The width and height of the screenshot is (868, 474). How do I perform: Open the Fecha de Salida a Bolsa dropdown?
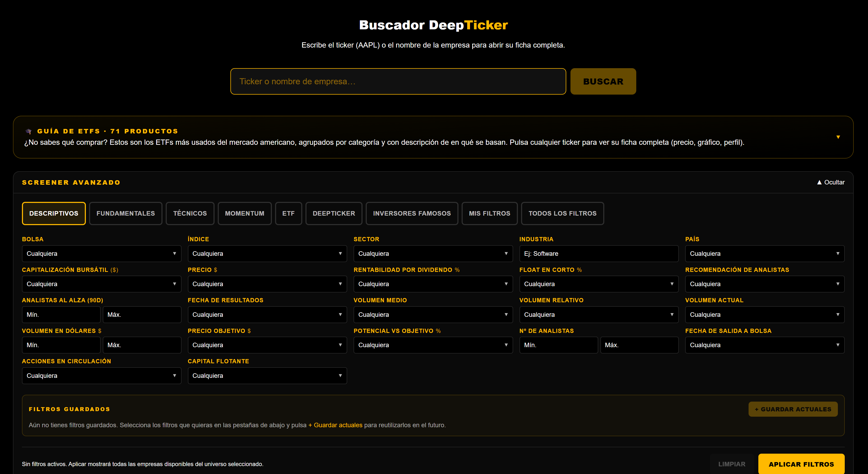tap(765, 345)
